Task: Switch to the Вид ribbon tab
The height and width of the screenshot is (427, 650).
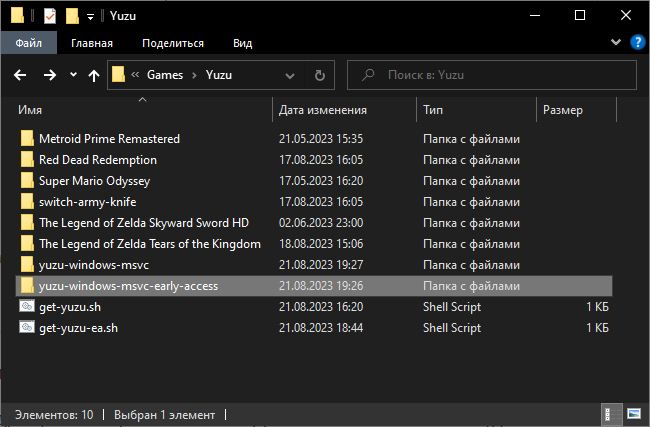Action: 243,43
